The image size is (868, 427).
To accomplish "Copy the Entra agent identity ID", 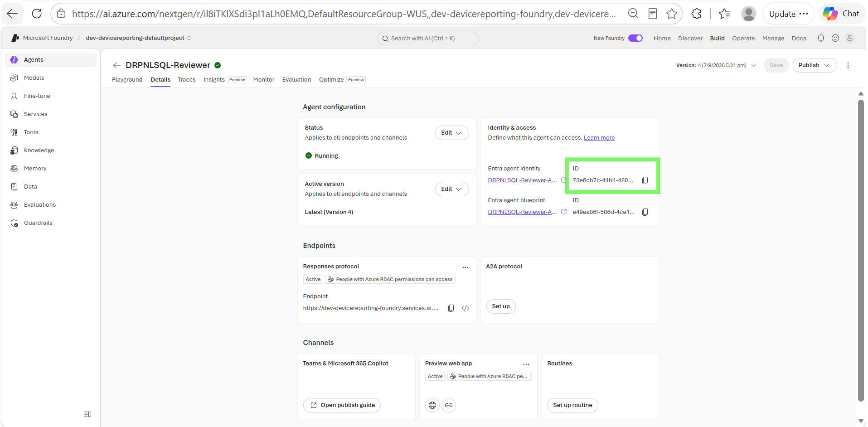I will click(645, 180).
